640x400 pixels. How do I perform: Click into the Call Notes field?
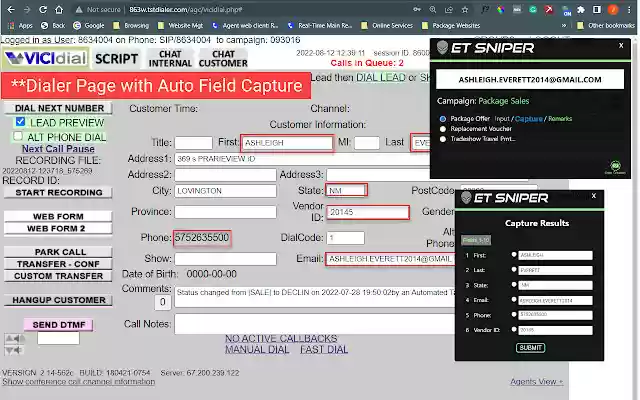[315, 324]
